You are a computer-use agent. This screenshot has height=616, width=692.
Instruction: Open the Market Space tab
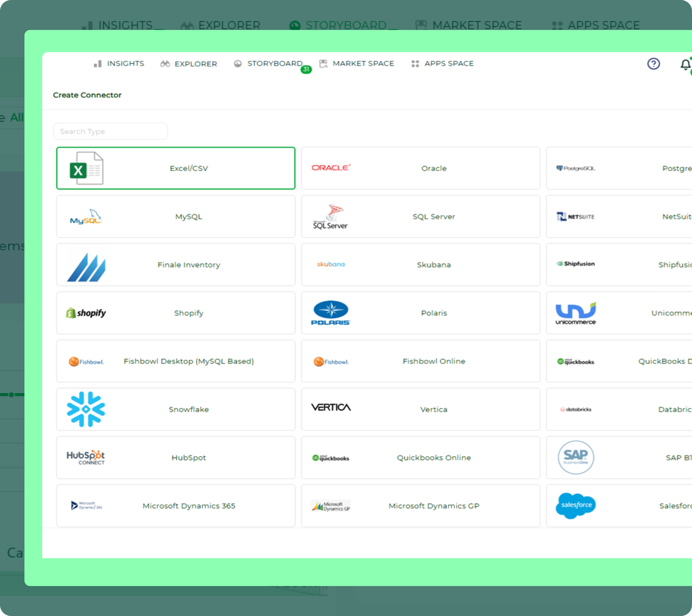357,63
